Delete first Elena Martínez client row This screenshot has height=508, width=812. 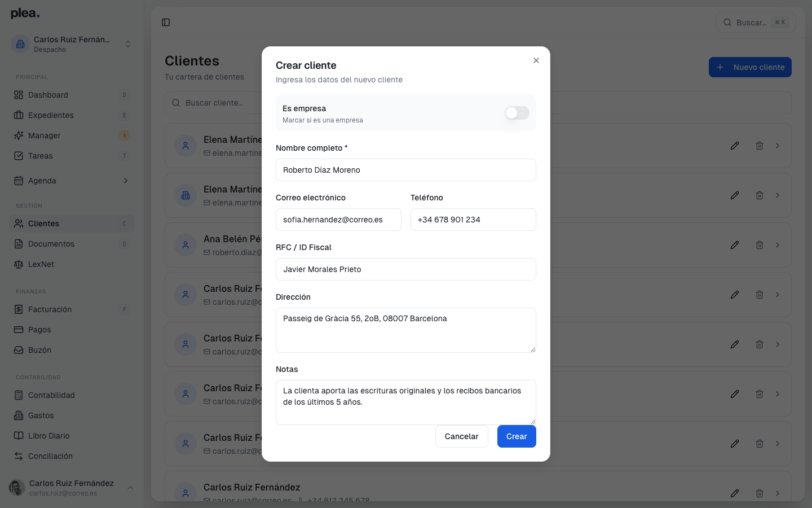pyautogui.click(x=760, y=146)
